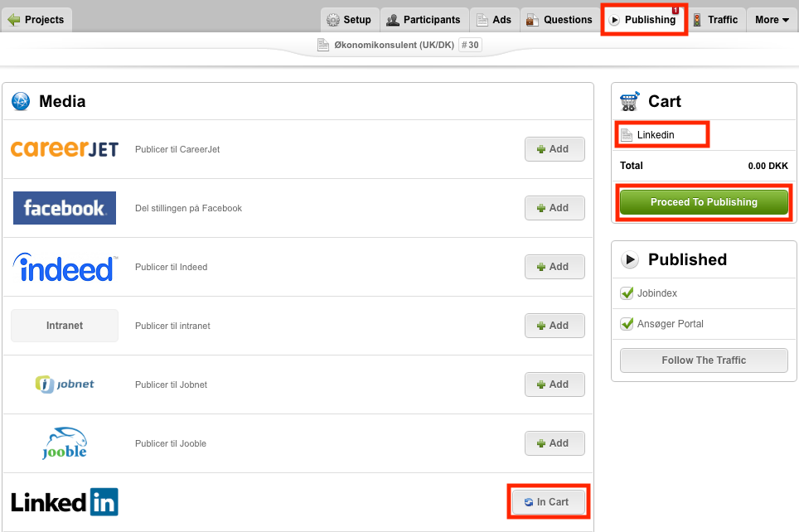
Task: Click the Facebook logo
Action: click(x=65, y=208)
